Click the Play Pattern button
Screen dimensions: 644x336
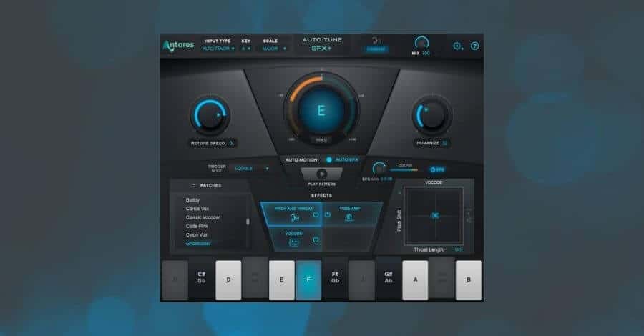(x=321, y=174)
